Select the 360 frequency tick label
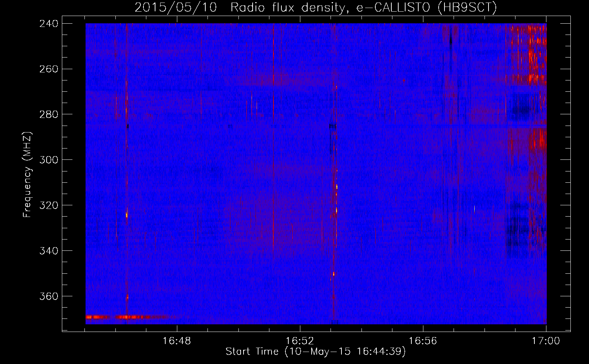Image resolution: width=589 pixels, height=364 pixels. [x=49, y=297]
